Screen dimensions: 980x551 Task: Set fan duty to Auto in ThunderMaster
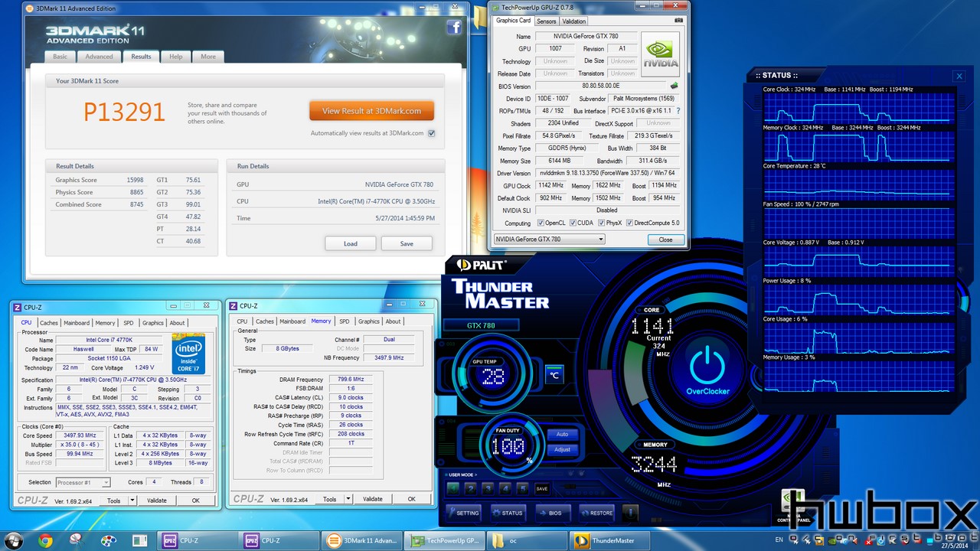pos(562,434)
